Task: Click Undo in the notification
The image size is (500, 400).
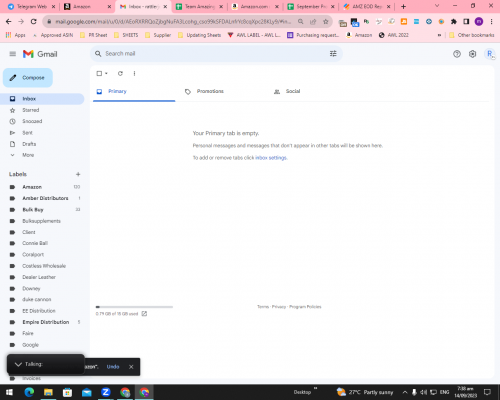Action: [113, 367]
